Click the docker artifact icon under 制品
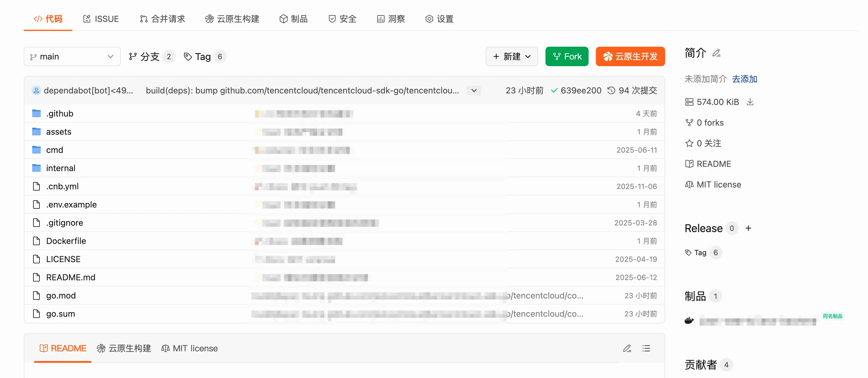 click(689, 320)
